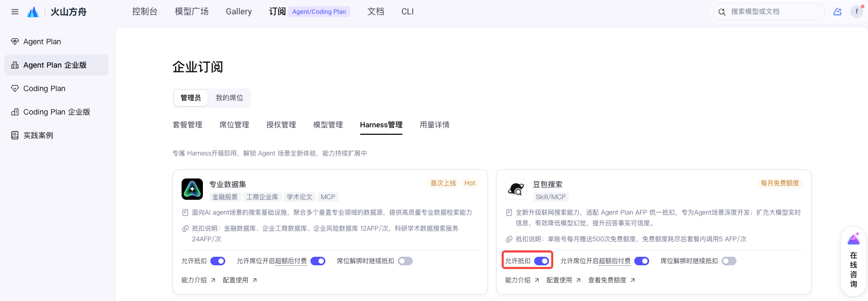Image resolution: width=868 pixels, height=301 pixels.
Task: Select the Harness管理 tab
Action: point(381,125)
